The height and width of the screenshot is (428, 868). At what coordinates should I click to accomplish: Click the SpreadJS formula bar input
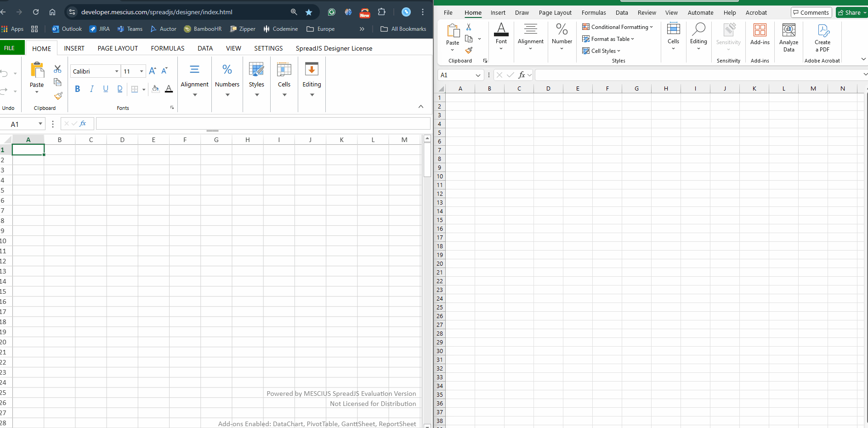point(263,124)
